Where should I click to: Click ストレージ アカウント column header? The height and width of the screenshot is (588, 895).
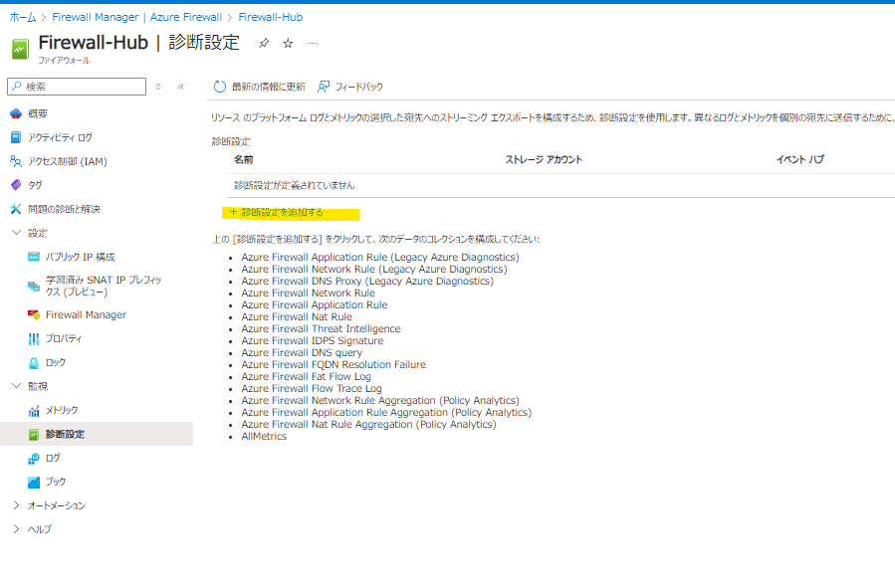click(x=544, y=160)
